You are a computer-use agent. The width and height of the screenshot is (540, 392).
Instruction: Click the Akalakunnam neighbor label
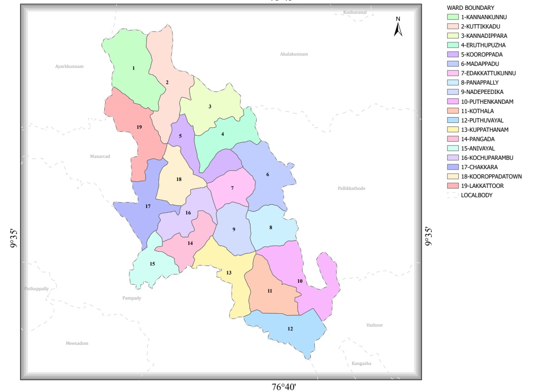[x=294, y=54]
